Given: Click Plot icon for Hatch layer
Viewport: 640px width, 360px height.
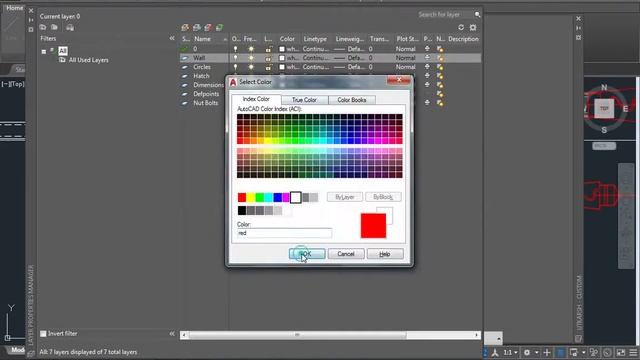Looking at the screenshot, I should [427, 76].
